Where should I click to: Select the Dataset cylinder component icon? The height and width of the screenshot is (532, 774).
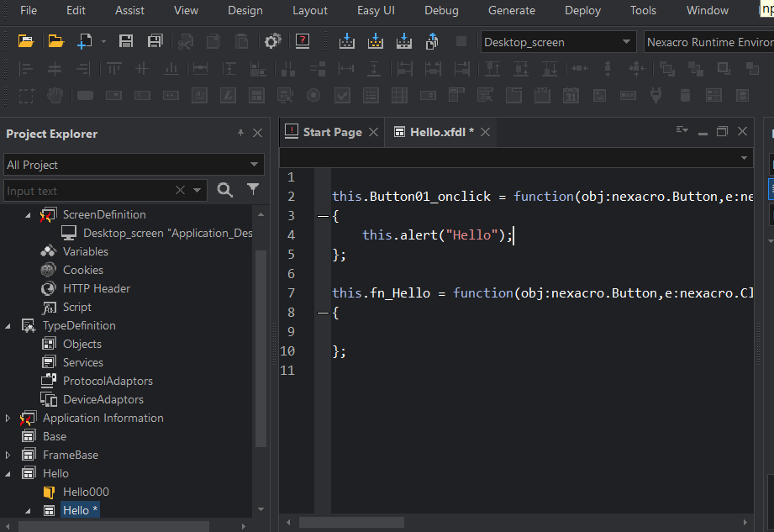click(685, 95)
